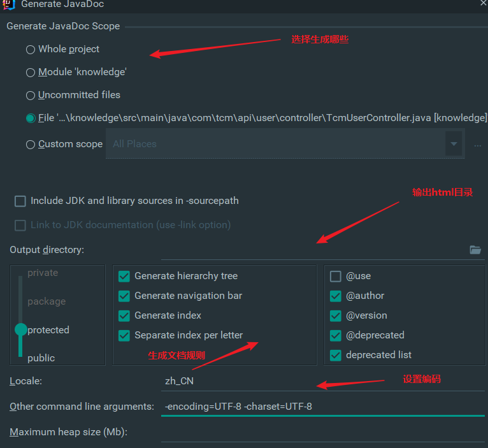
Task: Uncheck Generate hierarchy tree
Action: pyautogui.click(x=124, y=276)
